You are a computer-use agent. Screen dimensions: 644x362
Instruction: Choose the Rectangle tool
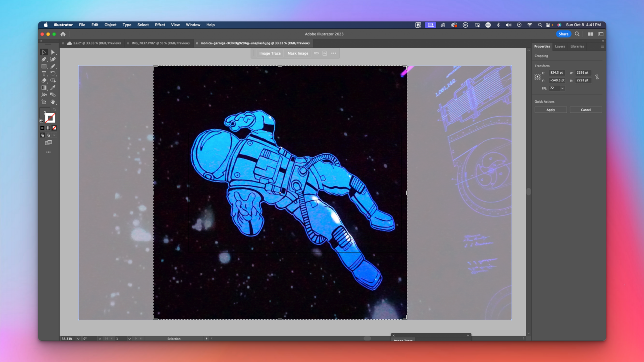coord(44,66)
